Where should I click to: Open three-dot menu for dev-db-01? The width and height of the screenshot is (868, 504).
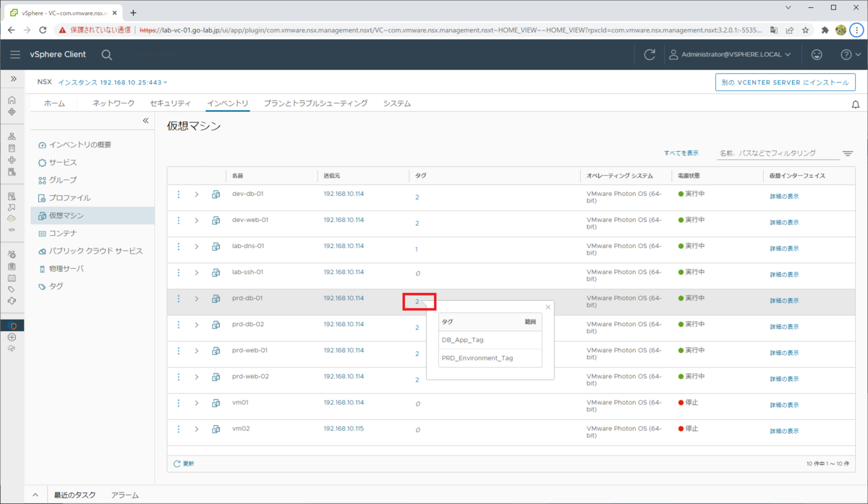(x=179, y=195)
